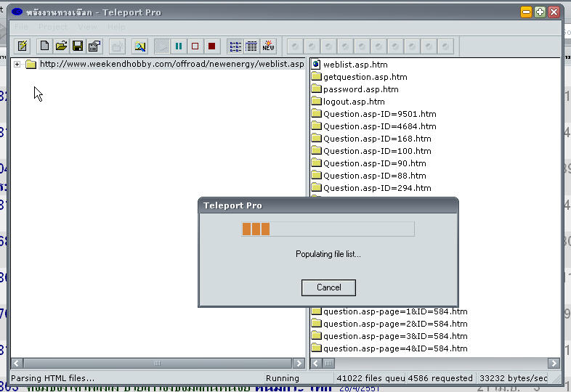Open the Help menu
Screen dimensions: 571x392
[x=116, y=27]
